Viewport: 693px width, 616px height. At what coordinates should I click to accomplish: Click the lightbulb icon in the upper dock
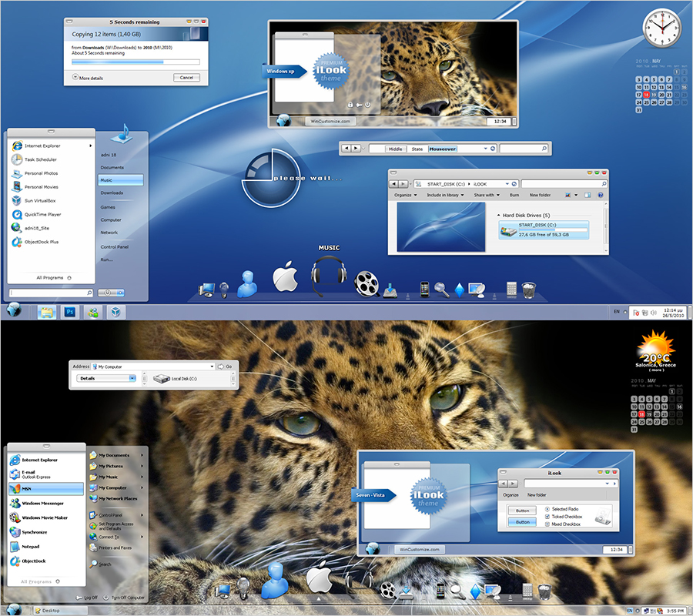224,290
